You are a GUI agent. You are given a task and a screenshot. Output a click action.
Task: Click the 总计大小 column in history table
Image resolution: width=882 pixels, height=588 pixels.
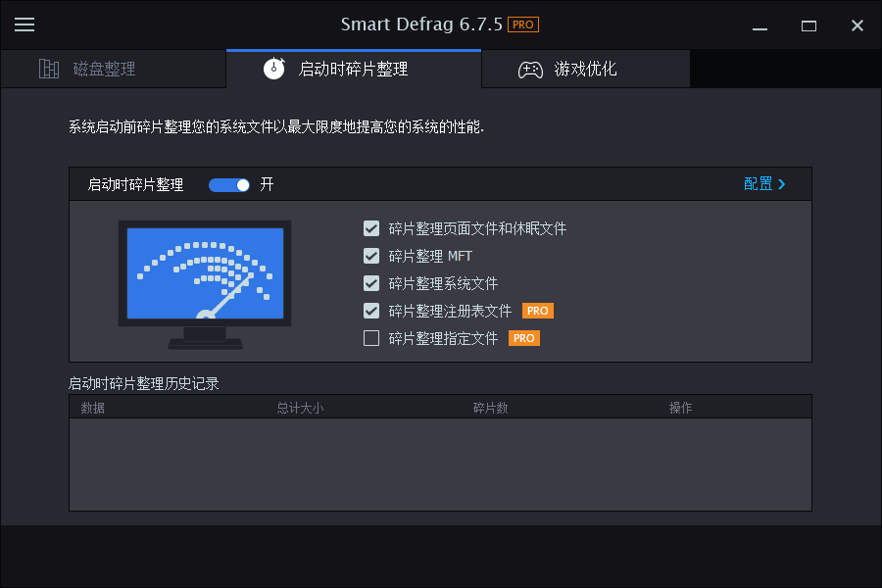tap(301, 407)
